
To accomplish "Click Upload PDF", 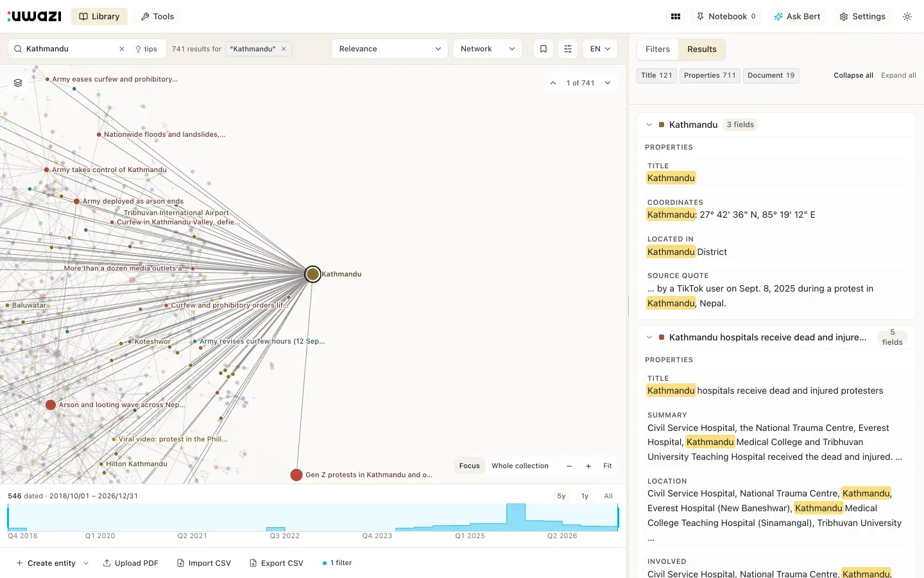I will tap(131, 563).
